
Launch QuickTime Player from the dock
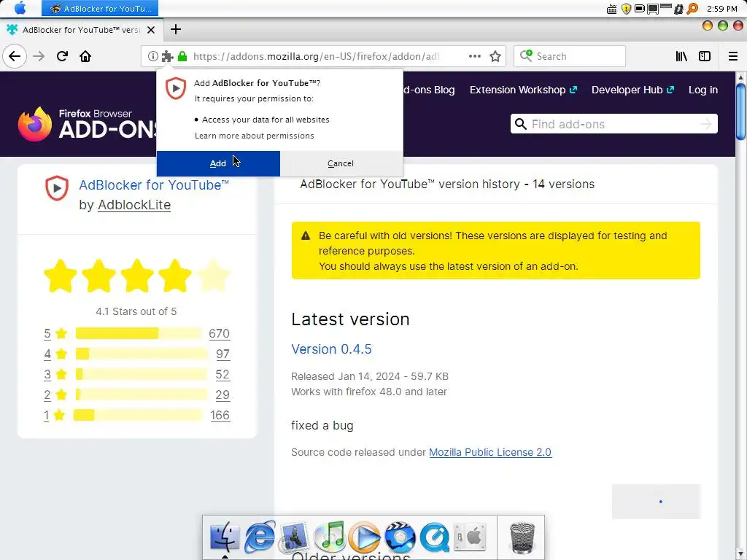[435, 537]
